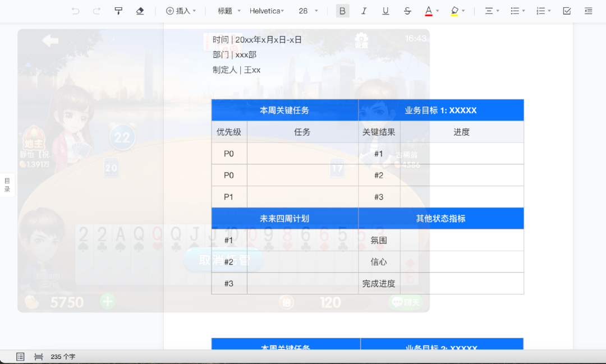This screenshot has height=364, width=606.
Task: Click the redo arrow icon
Action: click(97, 11)
